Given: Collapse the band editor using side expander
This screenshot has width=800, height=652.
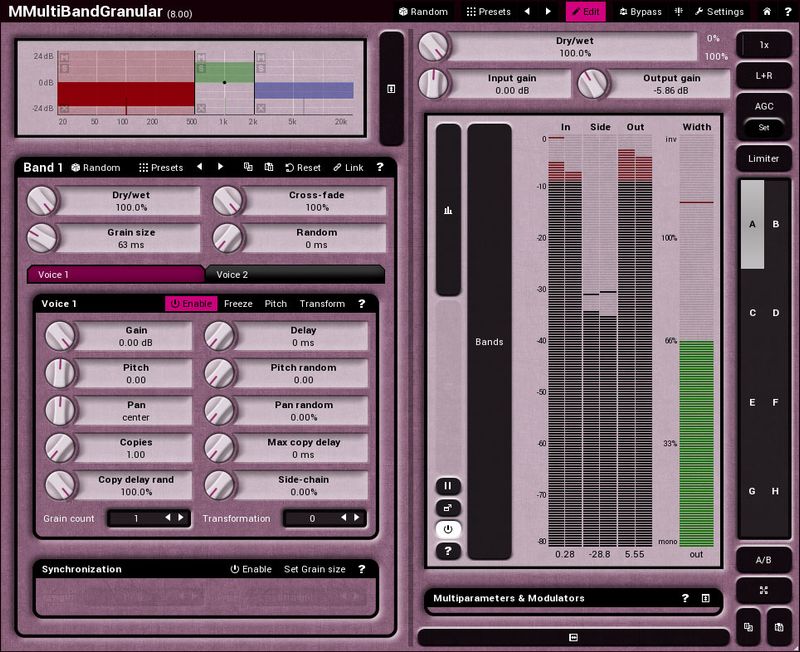Looking at the screenshot, I should coord(391,89).
